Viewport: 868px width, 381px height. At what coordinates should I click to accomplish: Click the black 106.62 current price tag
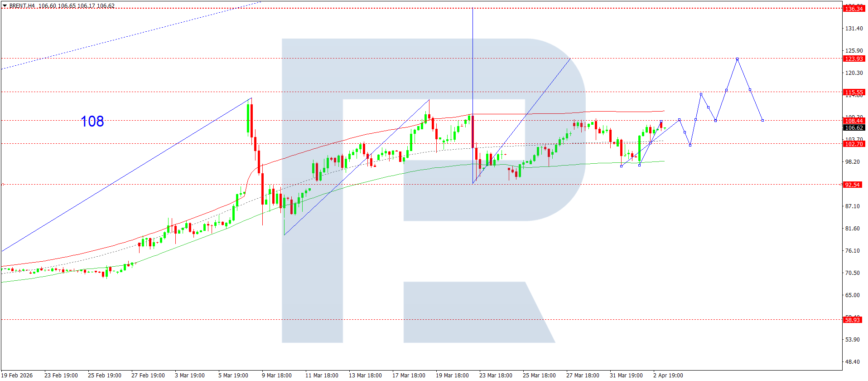coord(854,128)
